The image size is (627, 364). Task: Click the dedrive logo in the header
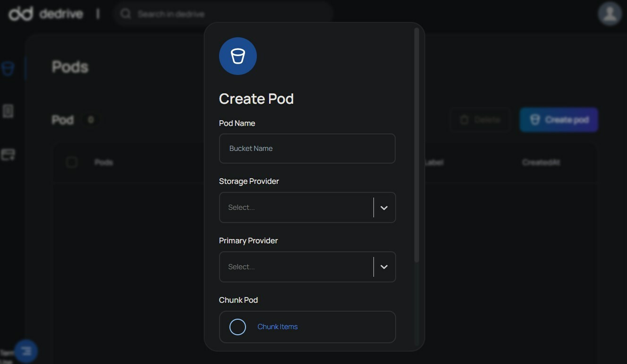pos(45,14)
